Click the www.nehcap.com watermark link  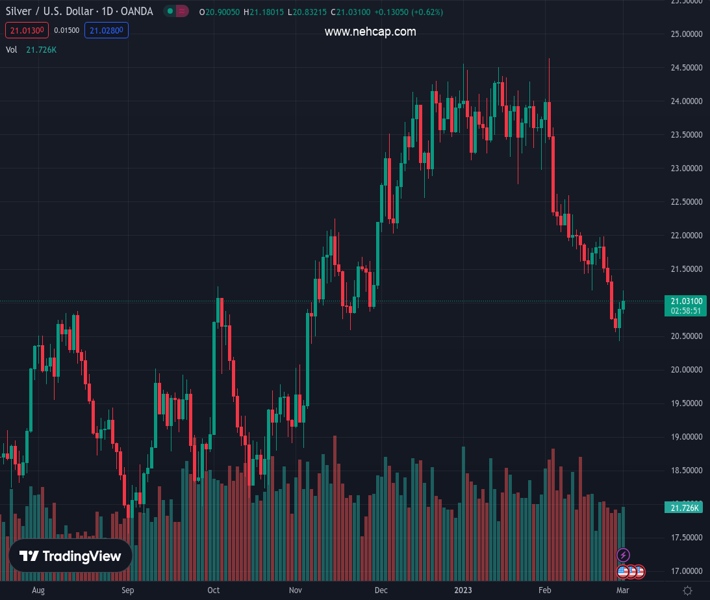click(x=370, y=32)
